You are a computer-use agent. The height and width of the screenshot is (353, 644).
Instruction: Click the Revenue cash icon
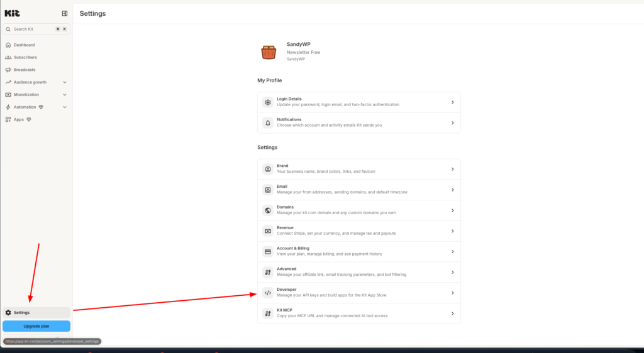point(268,231)
